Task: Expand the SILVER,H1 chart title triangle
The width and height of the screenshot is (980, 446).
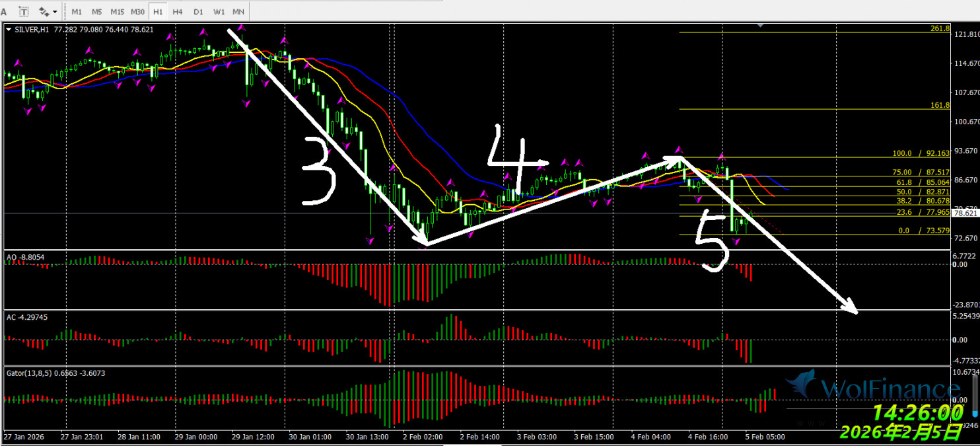Action: pos(8,30)
